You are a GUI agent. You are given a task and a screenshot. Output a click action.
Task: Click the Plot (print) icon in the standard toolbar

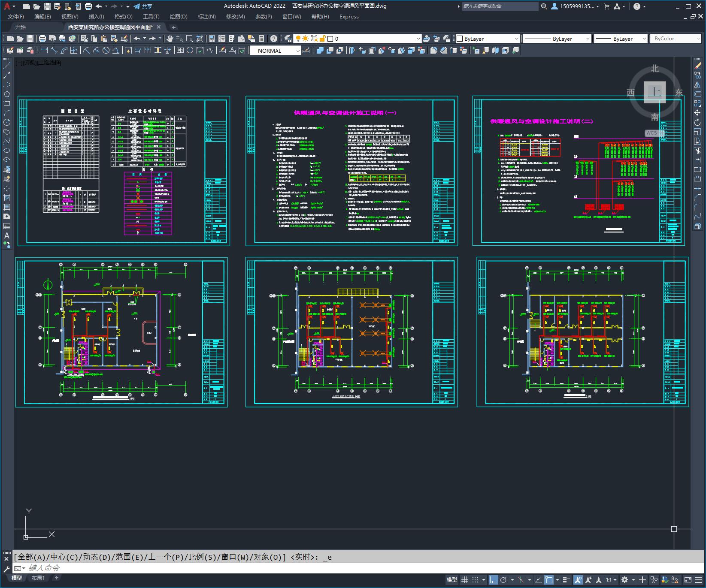pos(42,39)
